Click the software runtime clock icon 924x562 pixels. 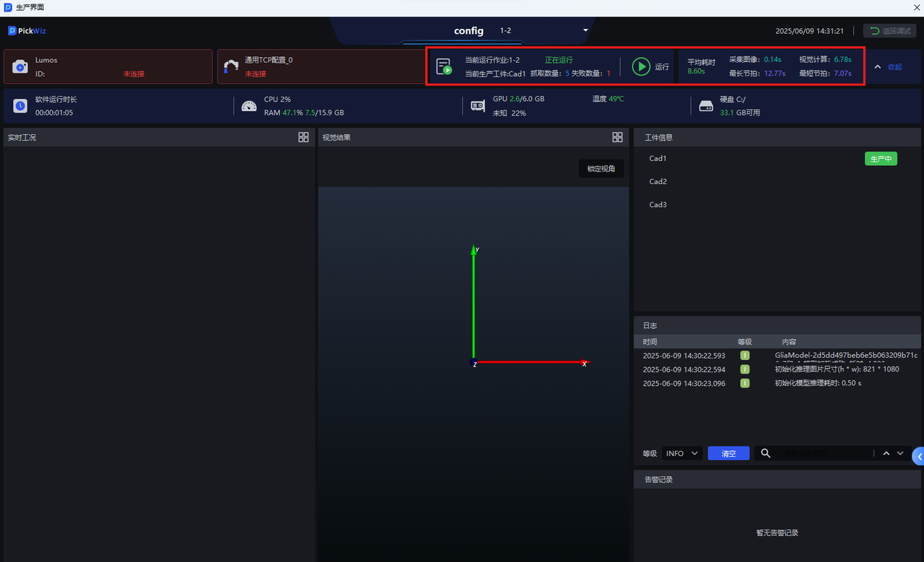tap(20, 106)
